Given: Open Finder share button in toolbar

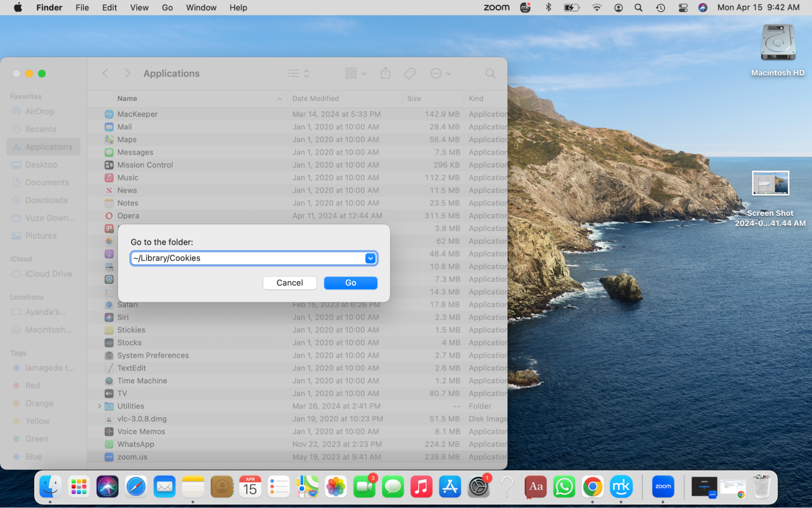Looking at the screenshot, I should pos(385,73).
